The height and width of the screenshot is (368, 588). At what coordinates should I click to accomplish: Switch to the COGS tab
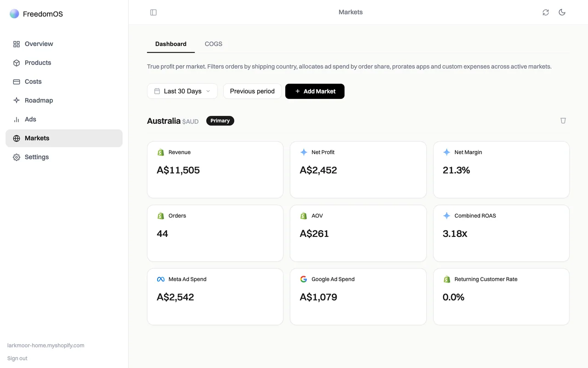click(214, 44)
